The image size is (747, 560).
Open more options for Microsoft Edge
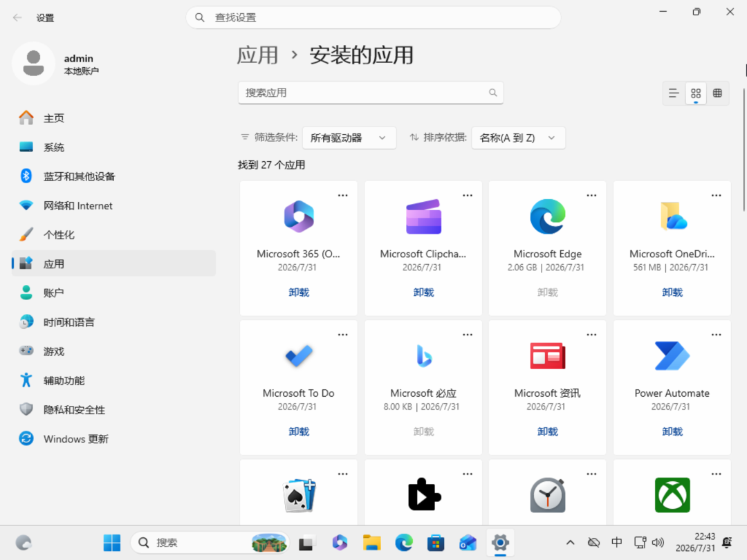[591, 195]
